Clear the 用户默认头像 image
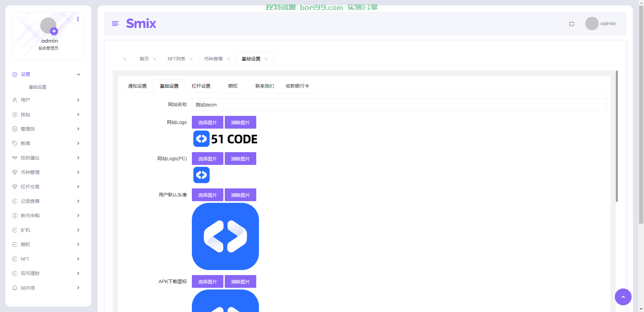Screen dimensions: 644x312 point(240,195)
